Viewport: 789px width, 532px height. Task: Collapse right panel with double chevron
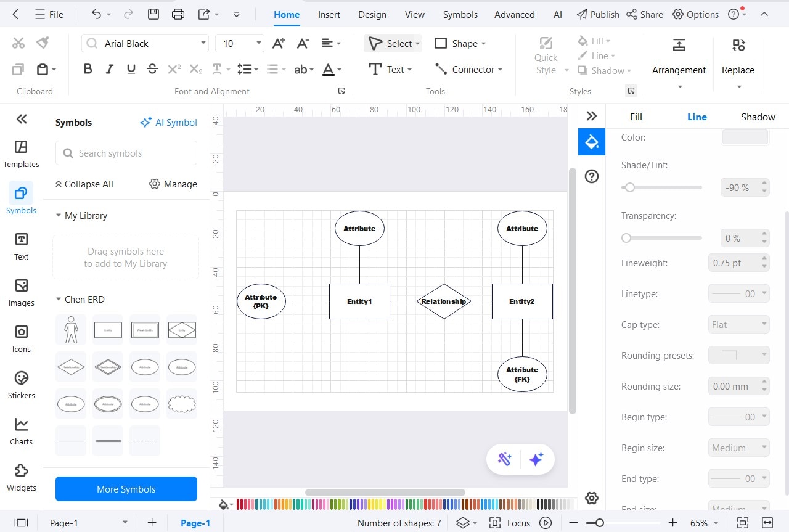click(x=592, y=116)
